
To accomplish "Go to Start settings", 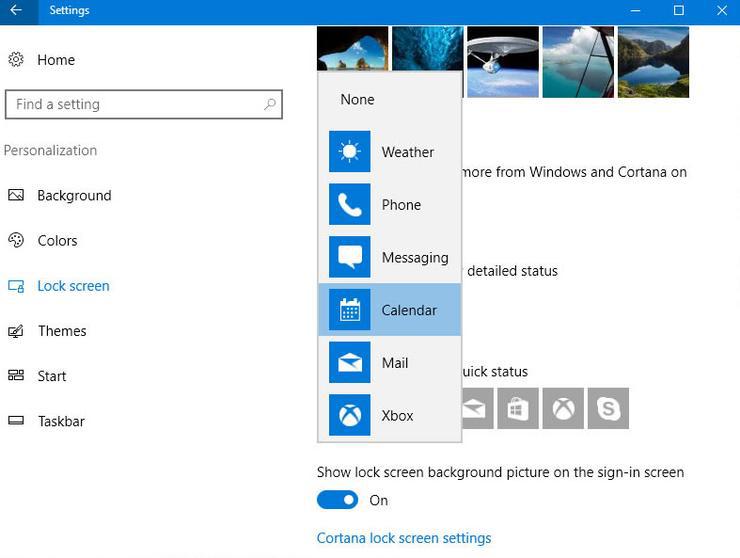I will point(51,376).
